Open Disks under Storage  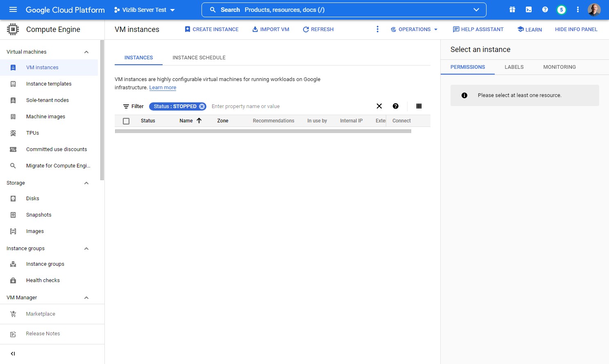49,199
